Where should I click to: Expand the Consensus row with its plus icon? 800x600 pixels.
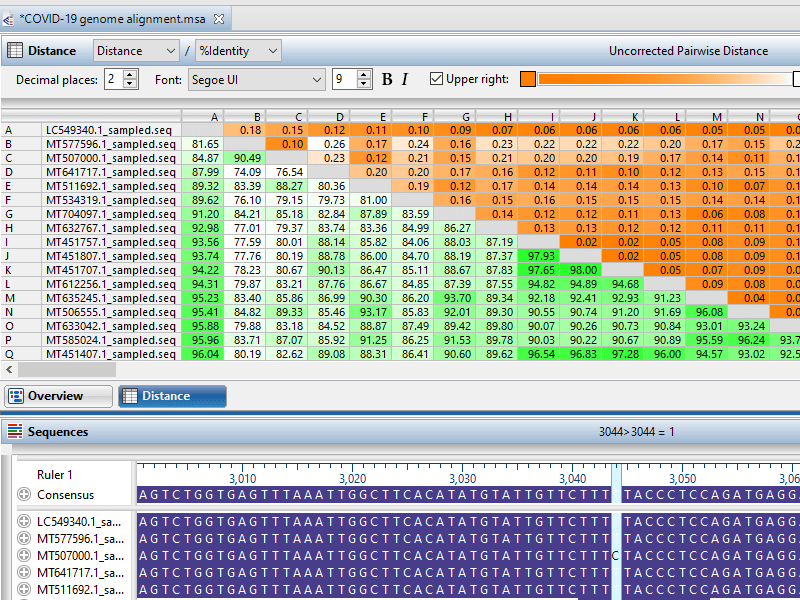pos(23,494)
